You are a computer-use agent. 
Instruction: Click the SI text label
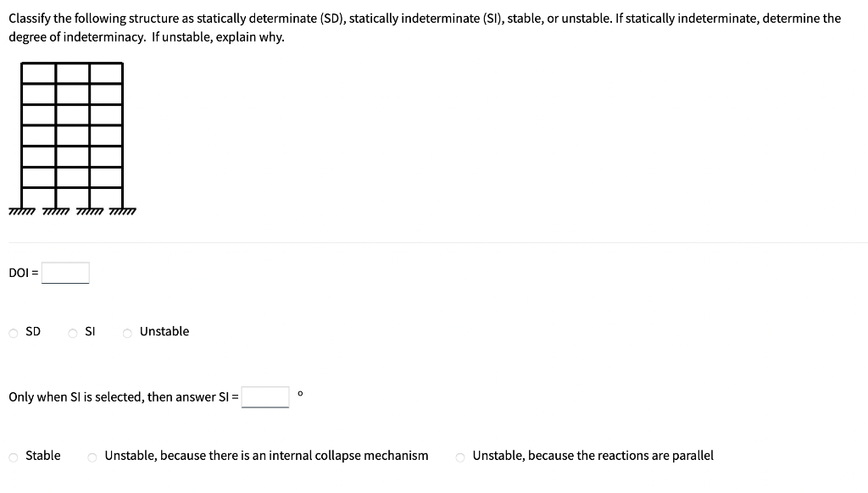coord(91,331)
